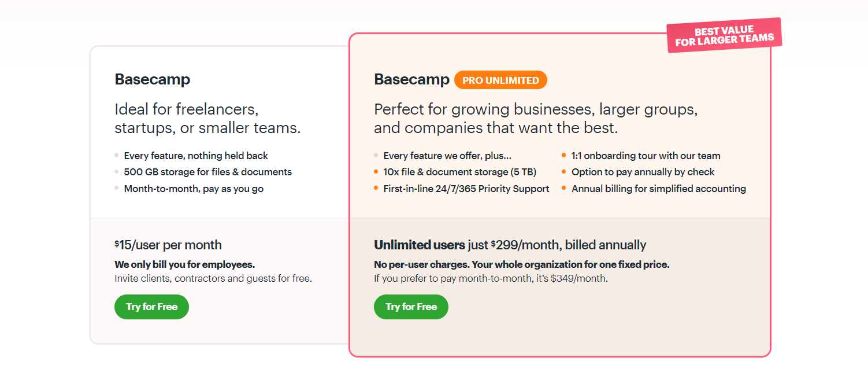Click the Best Value for Larger Teams ribbon
The width and height of the screenshot is (868, 383).
(724, 35)
